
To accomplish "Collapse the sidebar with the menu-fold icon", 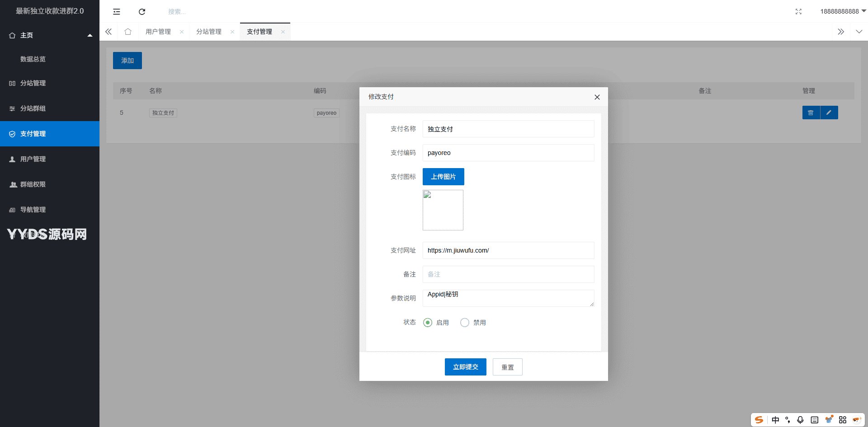I will pos(117,11).
